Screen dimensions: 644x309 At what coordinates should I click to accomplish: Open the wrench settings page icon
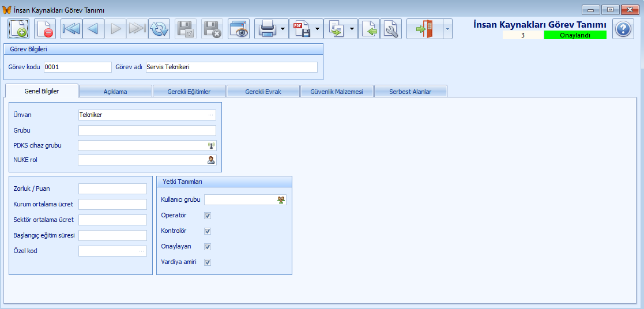click(391, 29)
